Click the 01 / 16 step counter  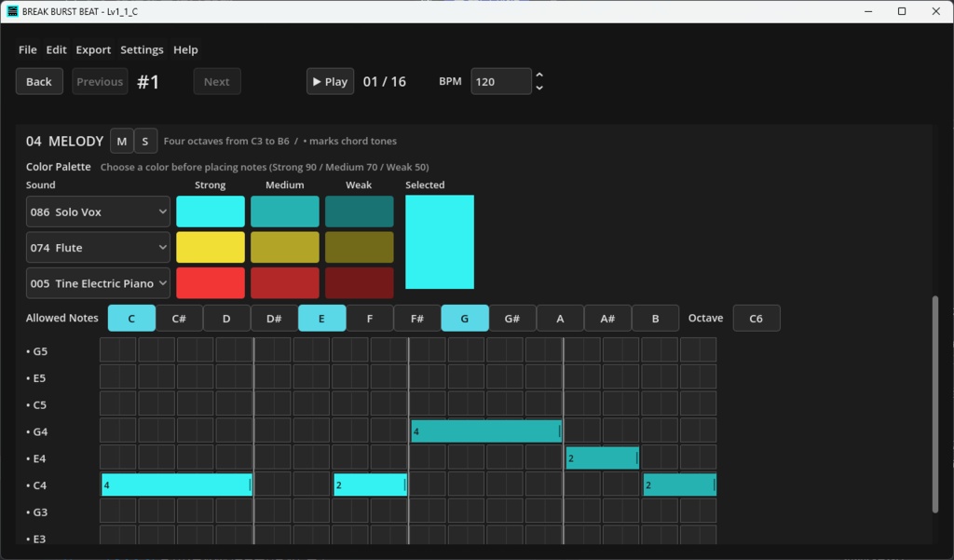pyautogui.click(x=385, y=82)
